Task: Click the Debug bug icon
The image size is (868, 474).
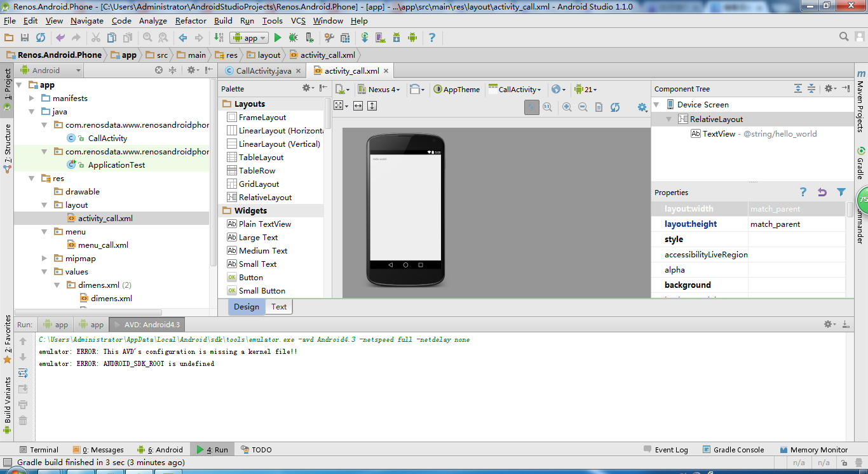Action: click(x=294, y=38)
